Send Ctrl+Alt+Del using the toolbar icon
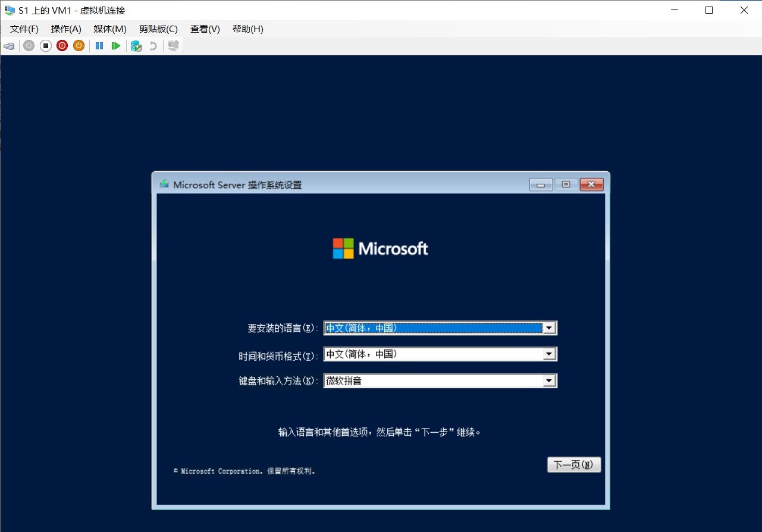This screenshot has height=532, width=762. click(9, 46)
